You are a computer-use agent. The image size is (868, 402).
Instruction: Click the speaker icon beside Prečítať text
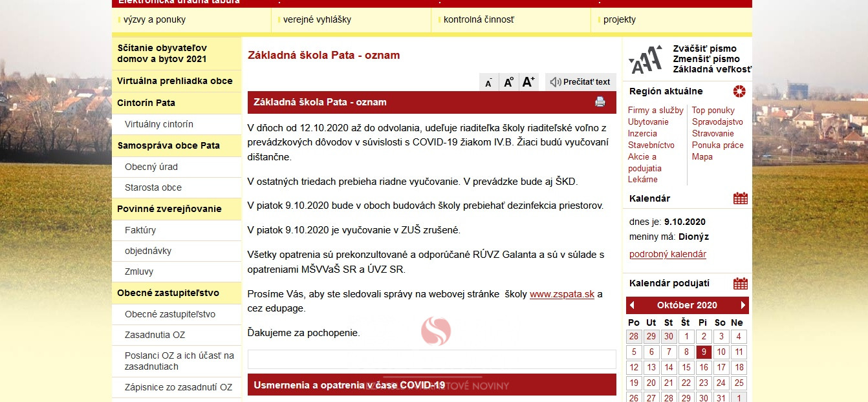555,82
